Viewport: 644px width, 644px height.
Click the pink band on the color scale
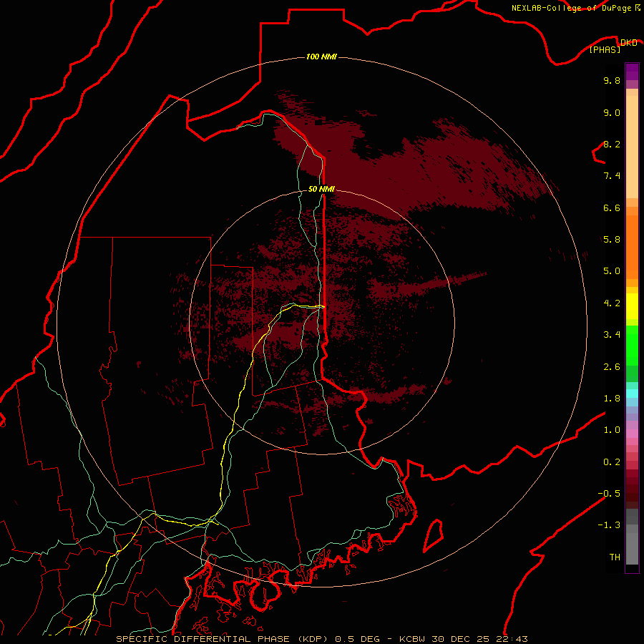[x=632, y=434]
